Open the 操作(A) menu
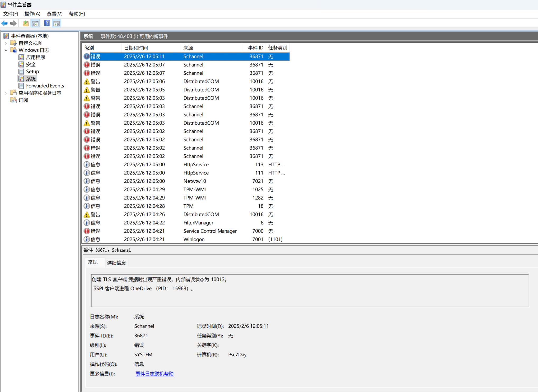538x392 pixels. coord(32,14)
